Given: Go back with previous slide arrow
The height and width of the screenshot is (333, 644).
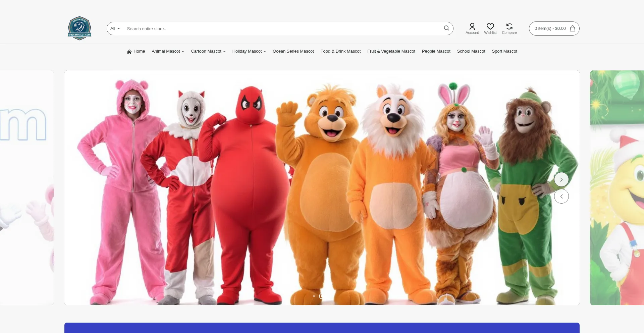Looking at the screenshot, I should coord(561,196).
